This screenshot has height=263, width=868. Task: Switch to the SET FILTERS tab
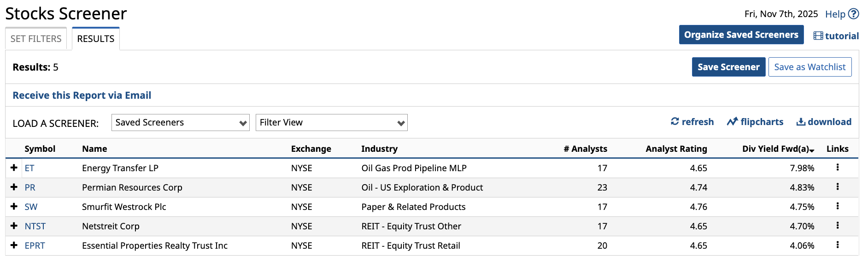(36, 39)
